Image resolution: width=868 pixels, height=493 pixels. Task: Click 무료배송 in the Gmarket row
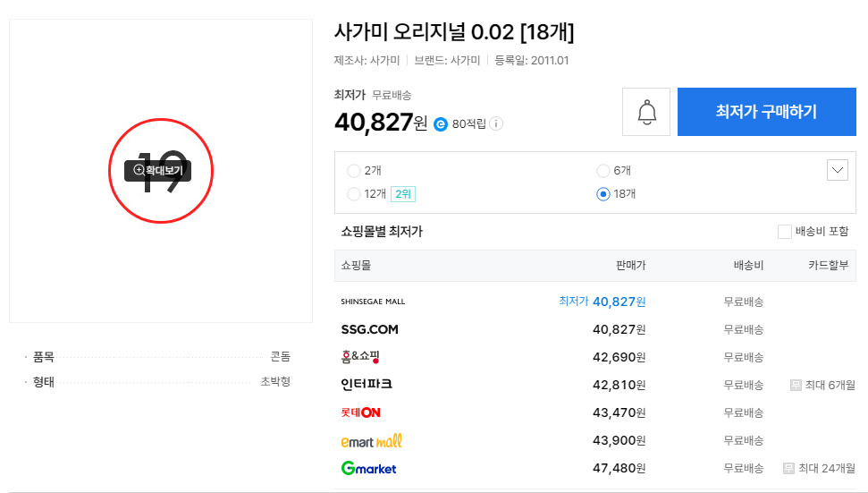744,469
